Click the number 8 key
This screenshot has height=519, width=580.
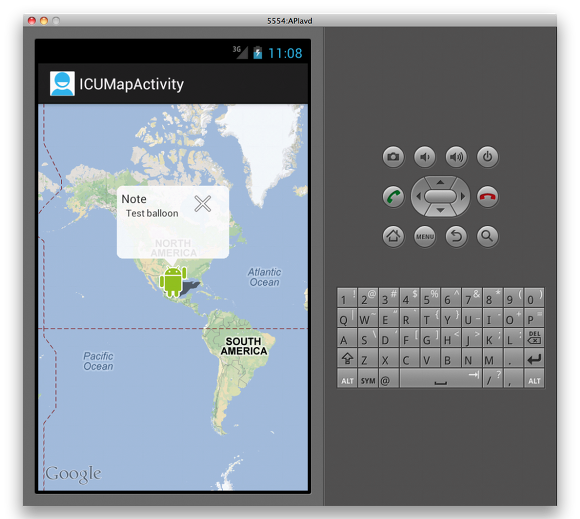[x=493, y=297]
